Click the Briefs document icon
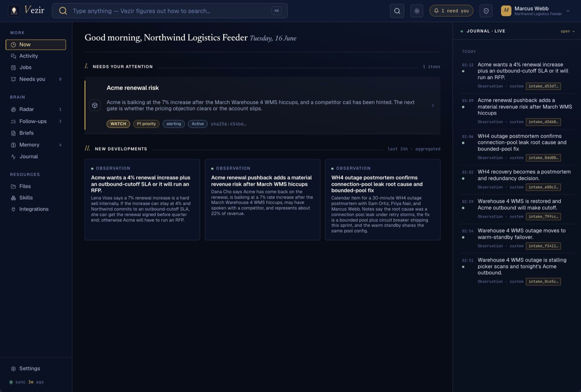Image resolution: width=581 pixels, height=392 pixels. point(13,133)
